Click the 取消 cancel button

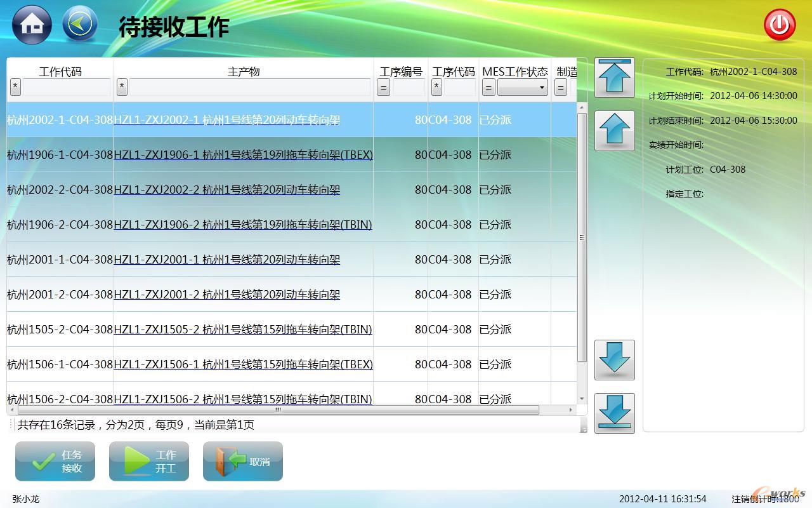(x=243, y=462)
